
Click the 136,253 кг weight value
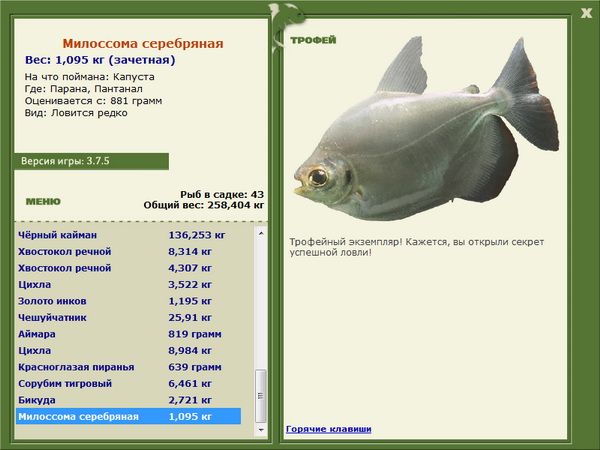[197, 235]
